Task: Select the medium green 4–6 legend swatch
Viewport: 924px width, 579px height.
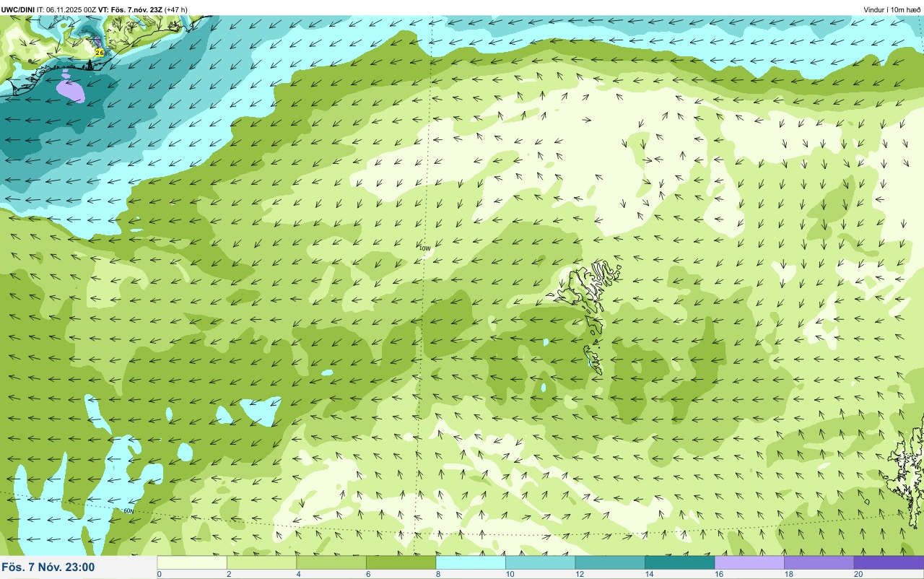Action: (331, 562)
